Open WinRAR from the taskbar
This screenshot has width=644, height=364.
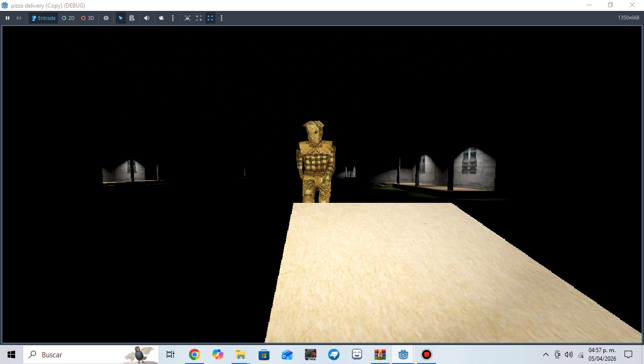click(x=380, y=355)
